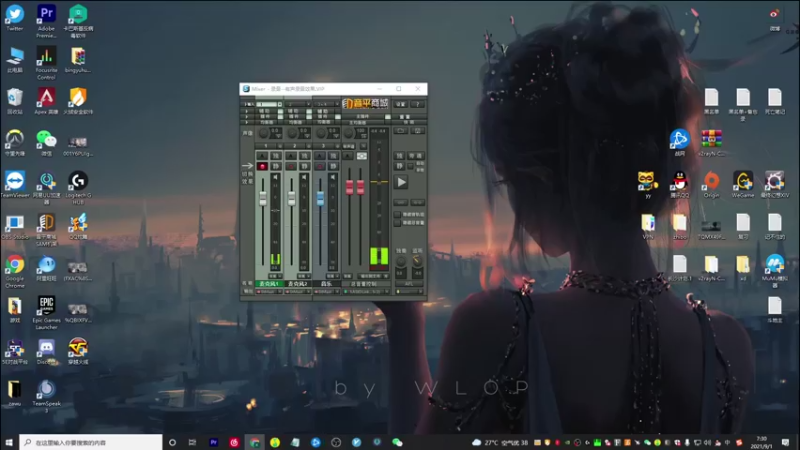Toggle channel 2 record arm button
The image size is (800, 450).
[291, 166]
